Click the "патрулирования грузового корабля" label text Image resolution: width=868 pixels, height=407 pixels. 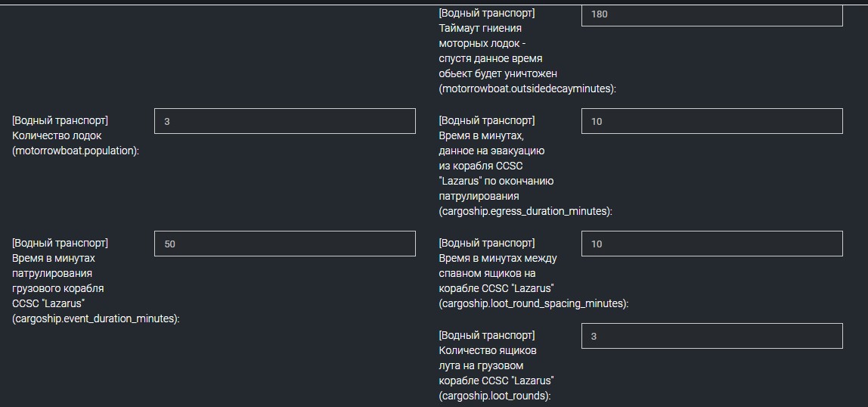58,281
